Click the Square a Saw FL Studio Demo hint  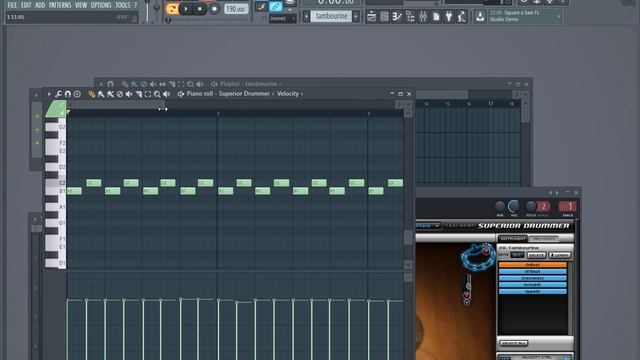[524, 16]
